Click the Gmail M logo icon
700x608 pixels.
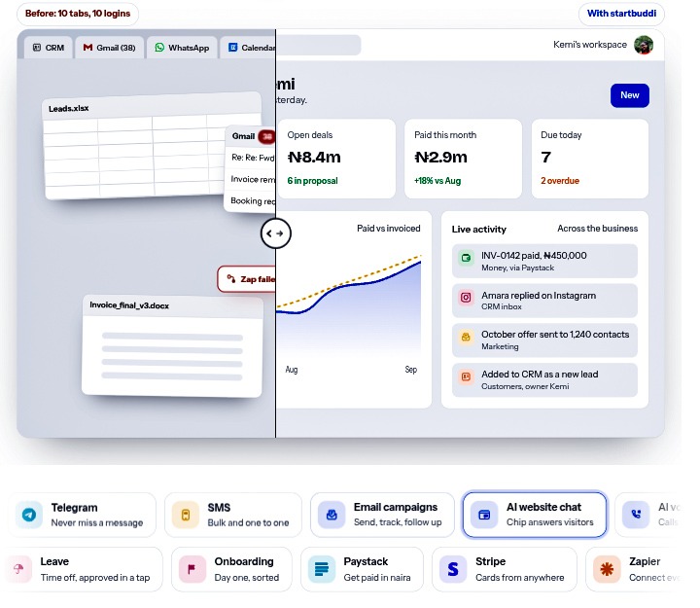coord(87,48)
